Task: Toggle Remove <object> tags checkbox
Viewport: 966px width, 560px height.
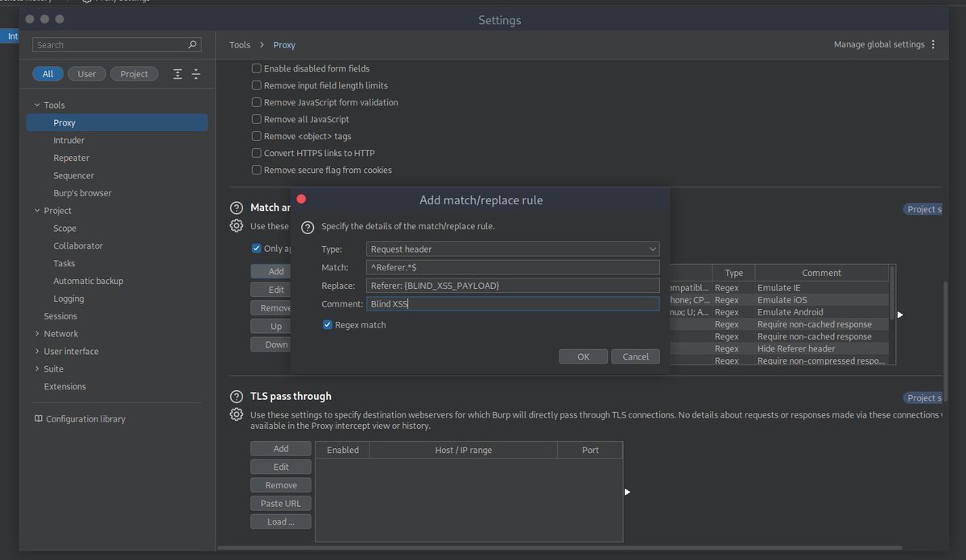Action: coord(257,136)
